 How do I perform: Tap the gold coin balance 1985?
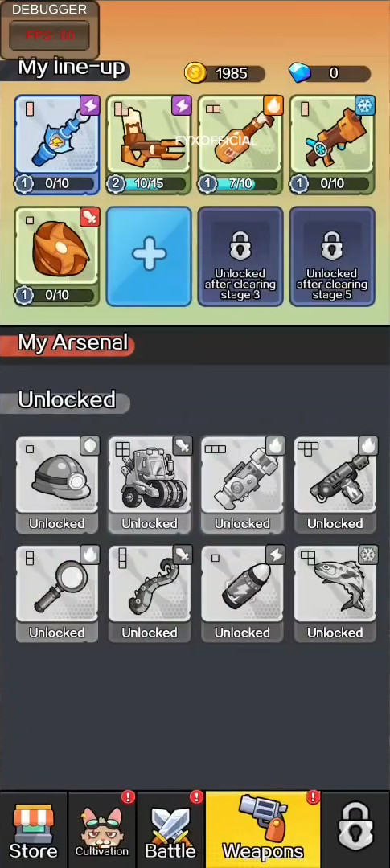pyautogui.click(x=225, y=73)
